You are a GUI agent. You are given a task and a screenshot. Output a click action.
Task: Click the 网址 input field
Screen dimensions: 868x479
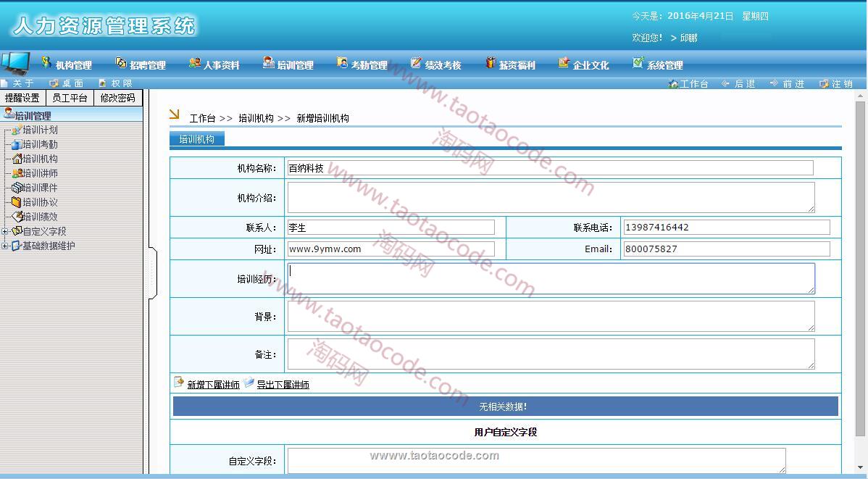tap(391, 249)
